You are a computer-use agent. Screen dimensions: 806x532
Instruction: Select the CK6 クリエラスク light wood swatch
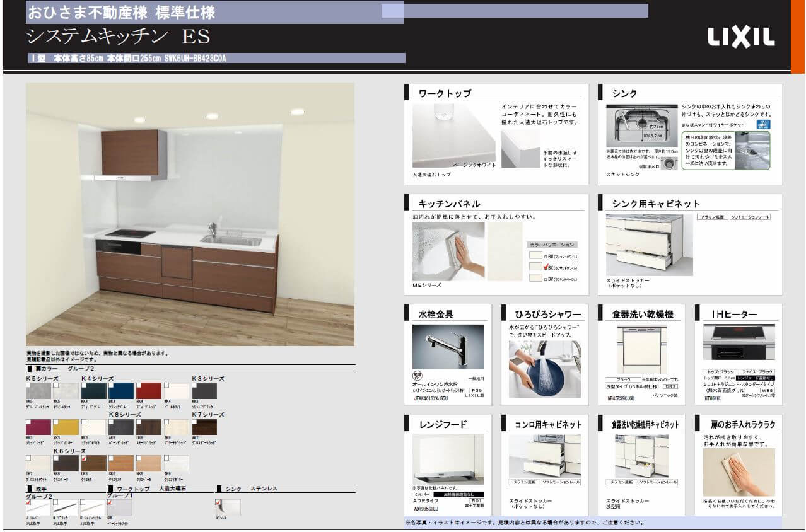(x=121, y=463)
